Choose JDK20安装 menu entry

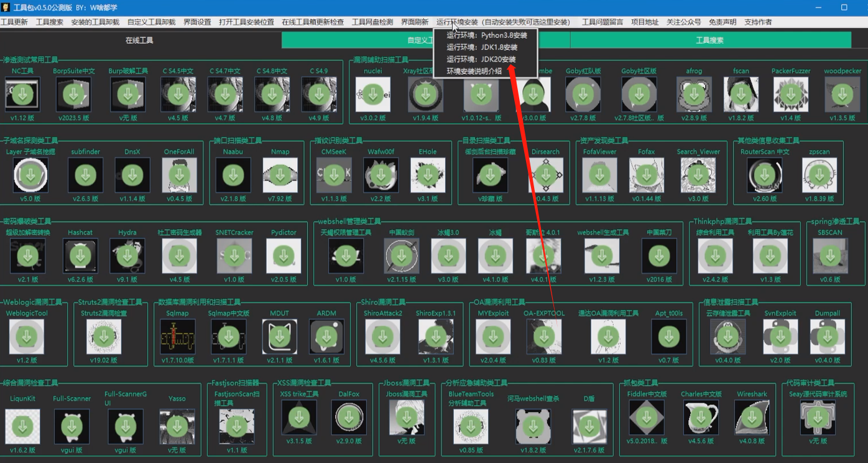coord(481,59)
